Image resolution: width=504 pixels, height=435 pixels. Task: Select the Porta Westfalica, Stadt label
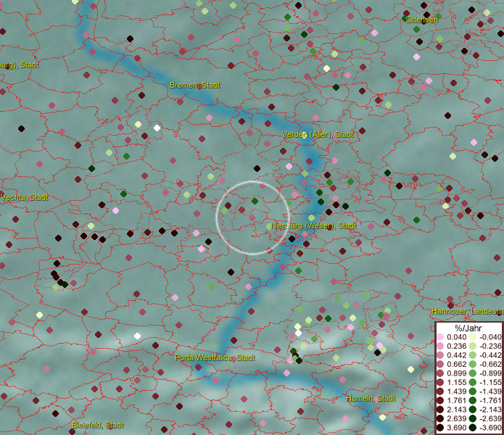point(215,358)
